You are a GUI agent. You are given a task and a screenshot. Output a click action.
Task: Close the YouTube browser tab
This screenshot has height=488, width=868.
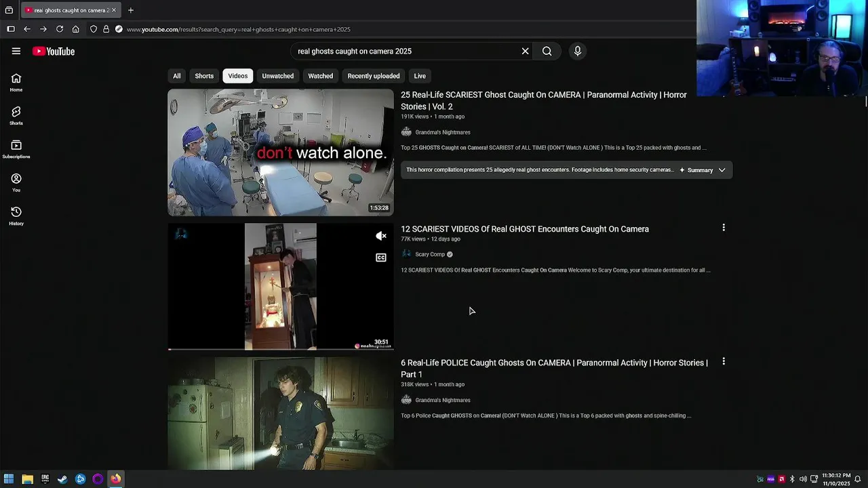[x=115, y=10]
